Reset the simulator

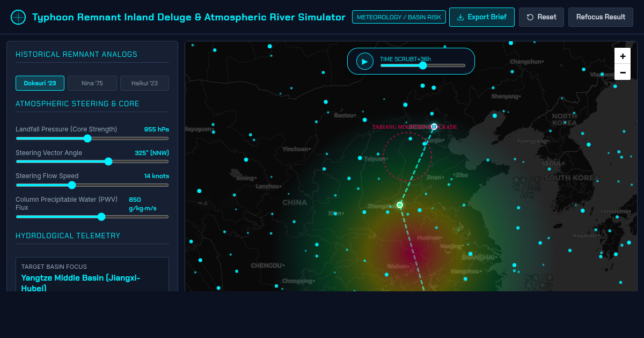[x=541, y=17]
